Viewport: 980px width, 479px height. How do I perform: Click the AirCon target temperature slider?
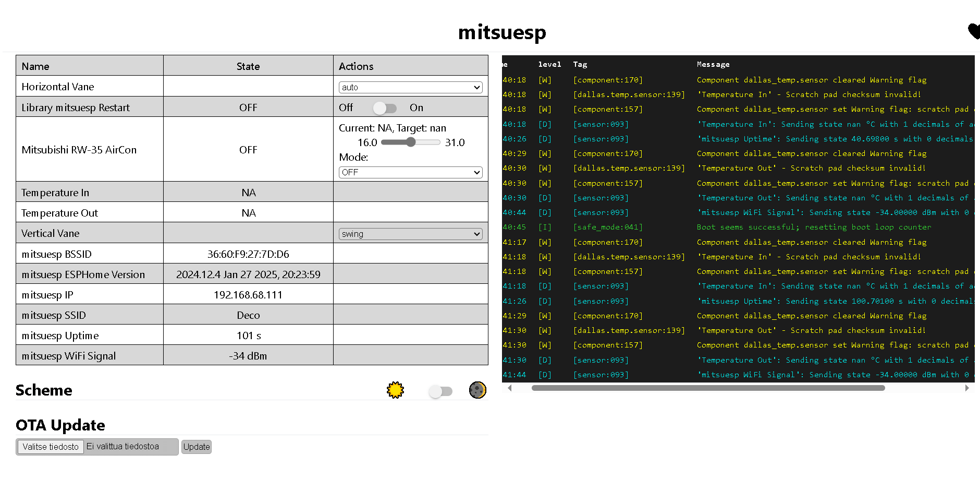[410, 142]
